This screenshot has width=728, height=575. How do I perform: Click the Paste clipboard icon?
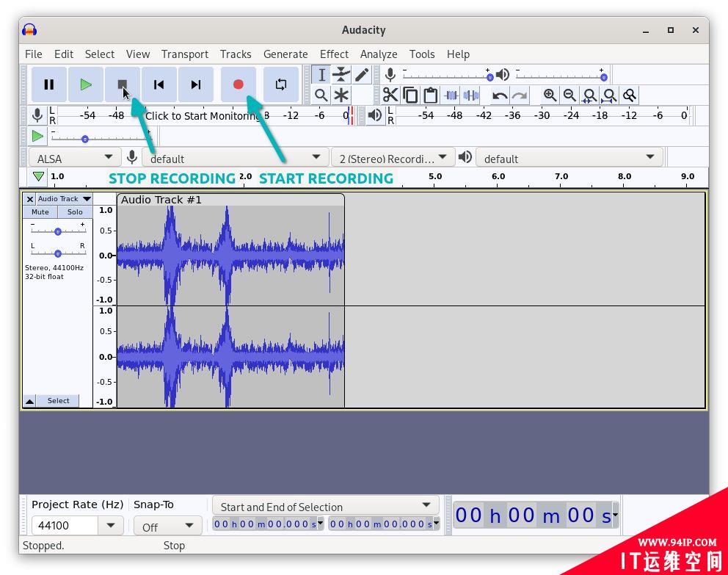pos(430,95)
